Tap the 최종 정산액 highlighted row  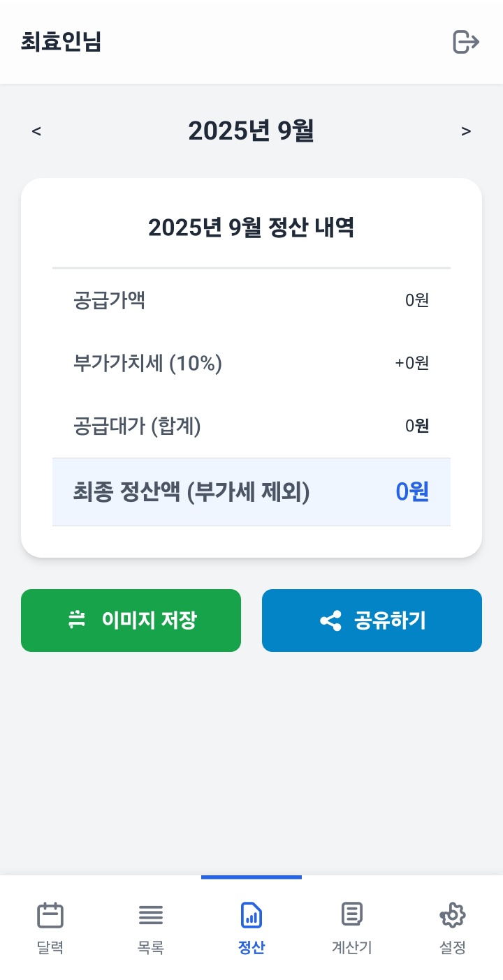point(251,492)
